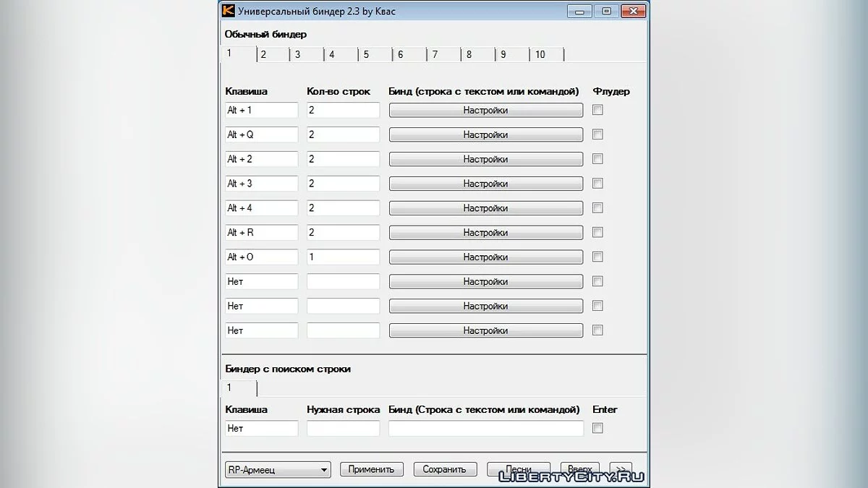Open the RP-Армеец profile dropdown
Viewport: 868px width, 488px height.
(278, 469)
